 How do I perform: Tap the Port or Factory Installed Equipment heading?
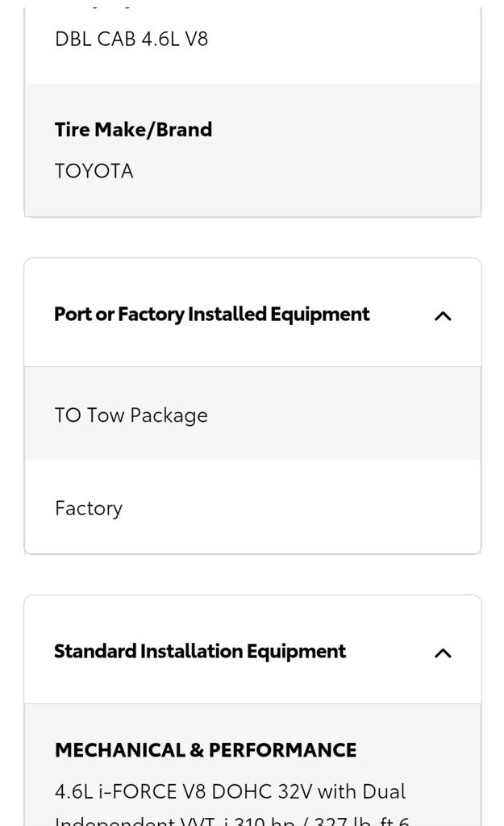point(212,315)
